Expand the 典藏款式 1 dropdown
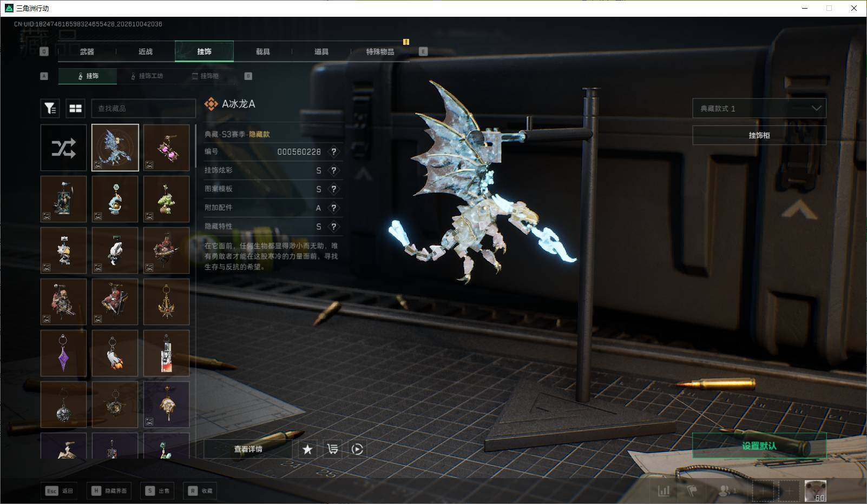867x504 pixels. (759, 108)
